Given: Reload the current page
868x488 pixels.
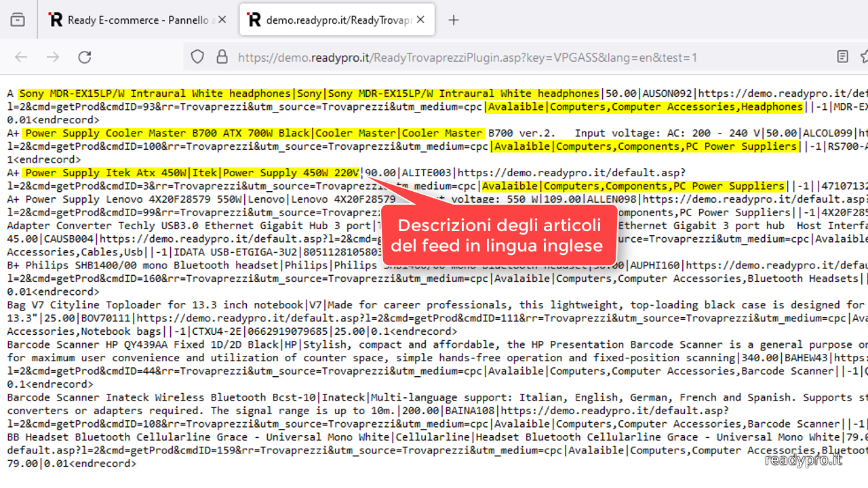Looking at the screenshot, I should click(85, 57).
